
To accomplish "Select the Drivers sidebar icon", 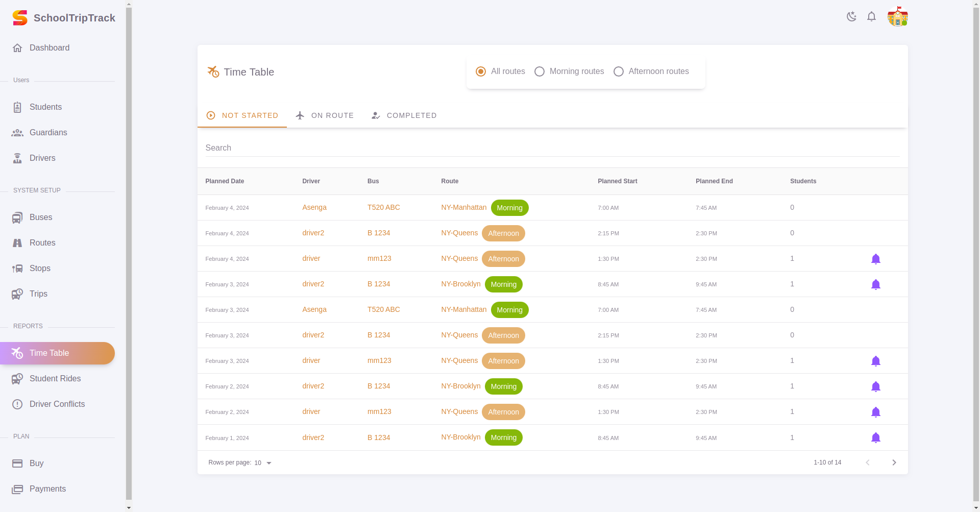I will pos(17,158).
